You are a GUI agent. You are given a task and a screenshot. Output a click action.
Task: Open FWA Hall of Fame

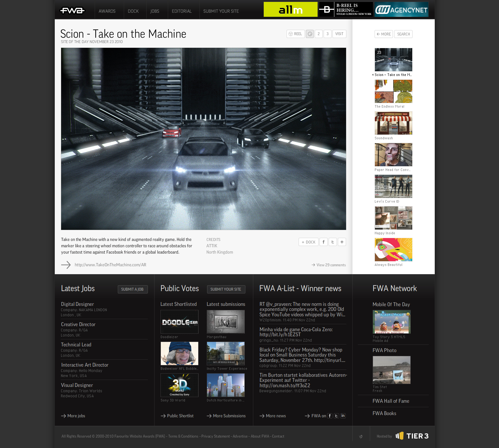(x=391, y=401)
